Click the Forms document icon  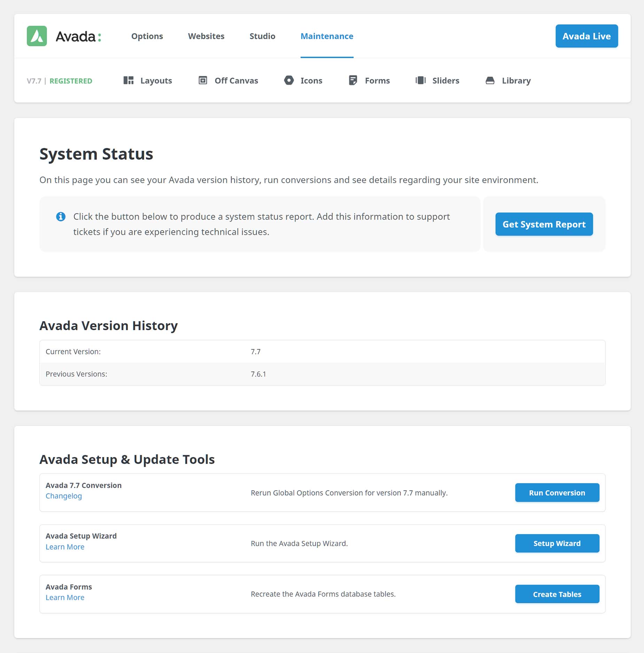[353, 80]
